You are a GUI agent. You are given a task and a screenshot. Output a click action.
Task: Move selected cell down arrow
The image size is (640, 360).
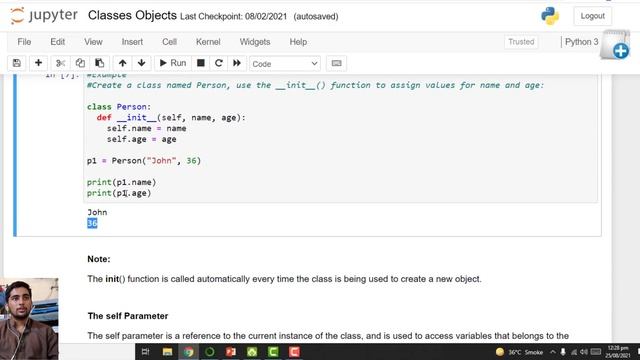point(141,63)
